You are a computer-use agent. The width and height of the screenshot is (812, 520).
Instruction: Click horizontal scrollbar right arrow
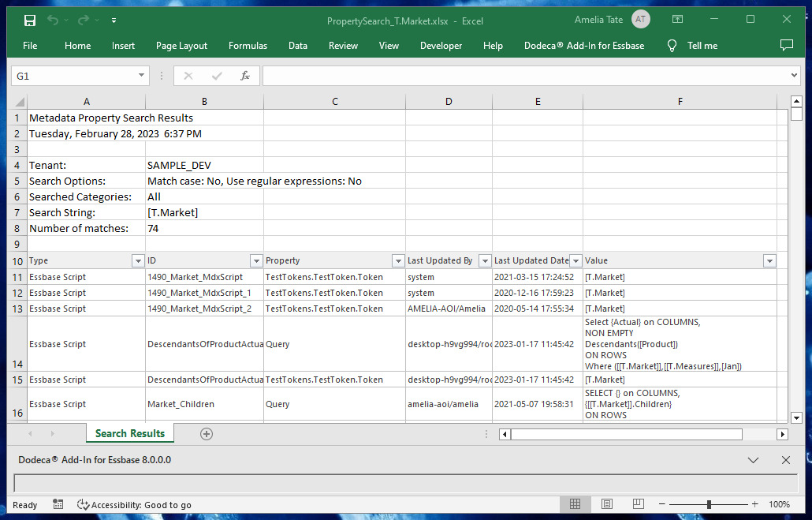click(782, 434)
